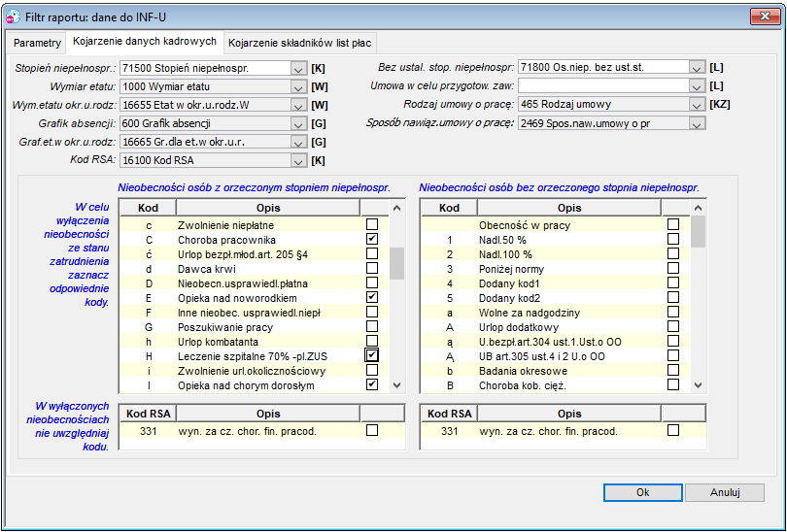Close the Filtr raportu dialog window
Image resolution: width=787 pixels, height=532 pixels.
(x=765, y=17)
